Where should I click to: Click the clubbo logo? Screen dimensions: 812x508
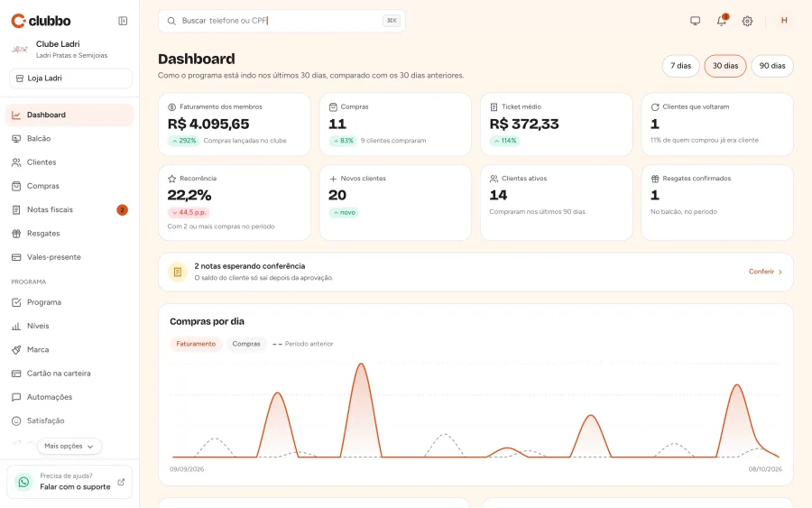41,21
